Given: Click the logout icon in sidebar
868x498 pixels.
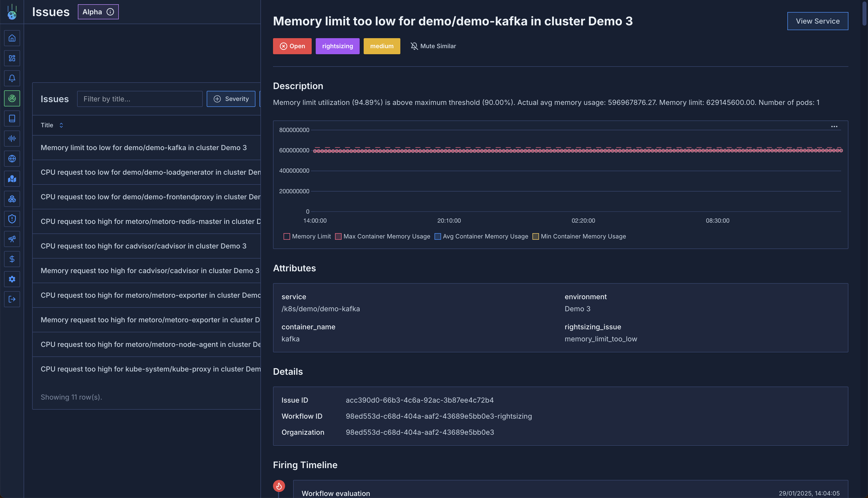Looking at the screenshot, I should click(x=12, y=299).
